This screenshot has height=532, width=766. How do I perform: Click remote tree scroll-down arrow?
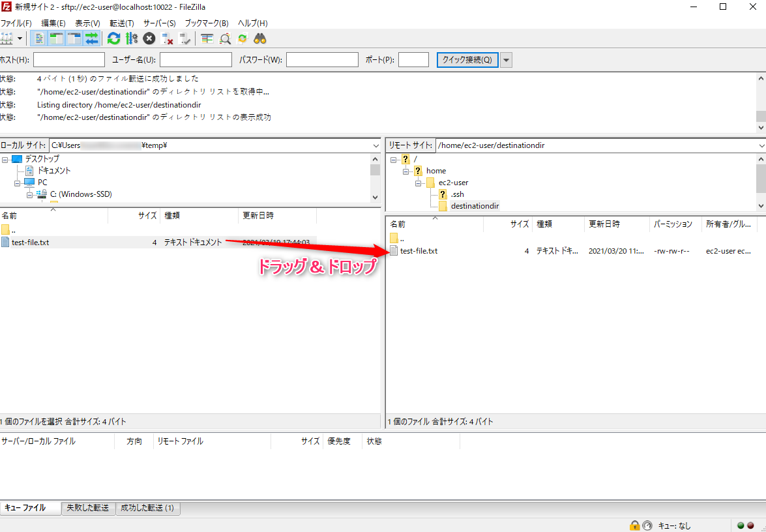(x=761, y=206)
